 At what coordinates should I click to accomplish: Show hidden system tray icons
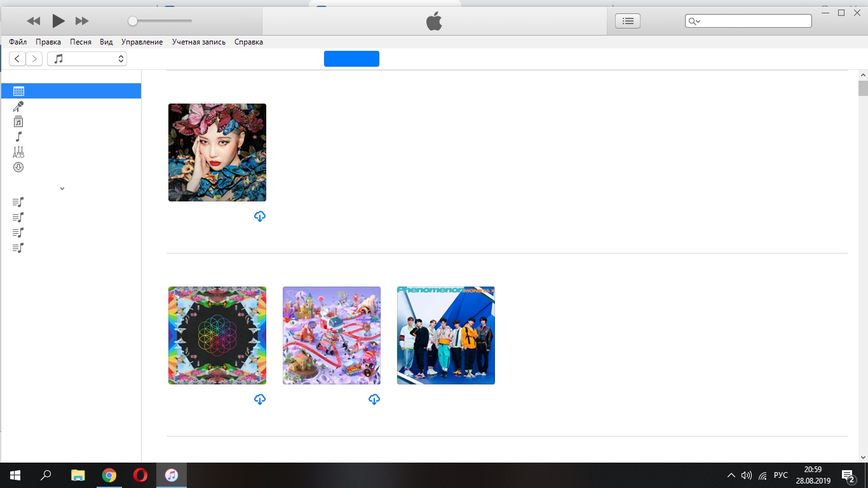pyautogui.click(x=731, y=475)
